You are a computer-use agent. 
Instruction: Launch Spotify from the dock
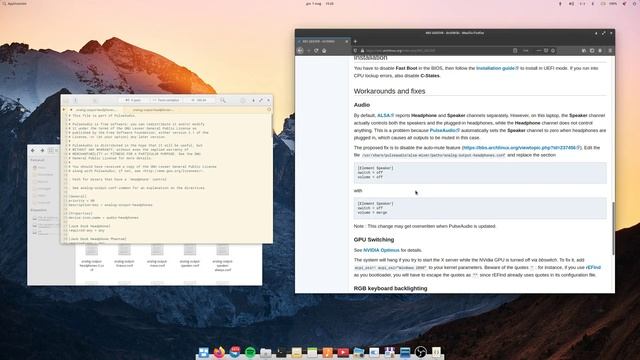coord(250,352)
